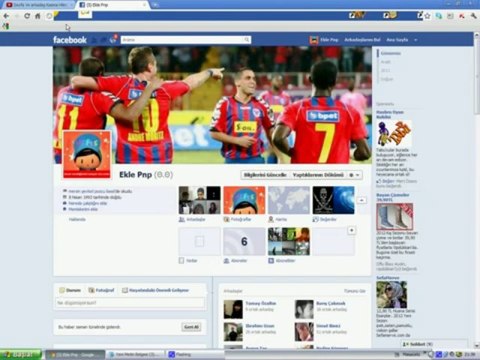Select Fotoğraf composer tab
The width and height of the screenshot is (480, 360).
[101, 290]
